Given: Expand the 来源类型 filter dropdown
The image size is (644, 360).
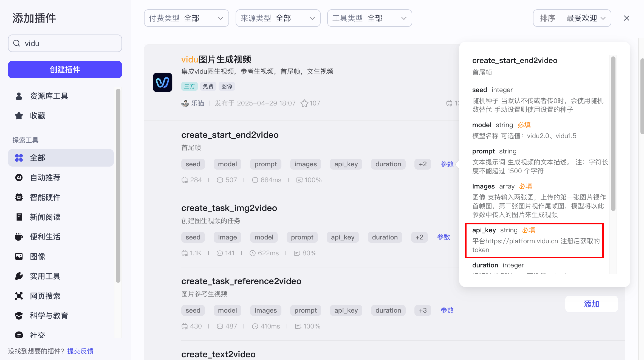Looking at the screenshot, I should click(x=278, y=18).
